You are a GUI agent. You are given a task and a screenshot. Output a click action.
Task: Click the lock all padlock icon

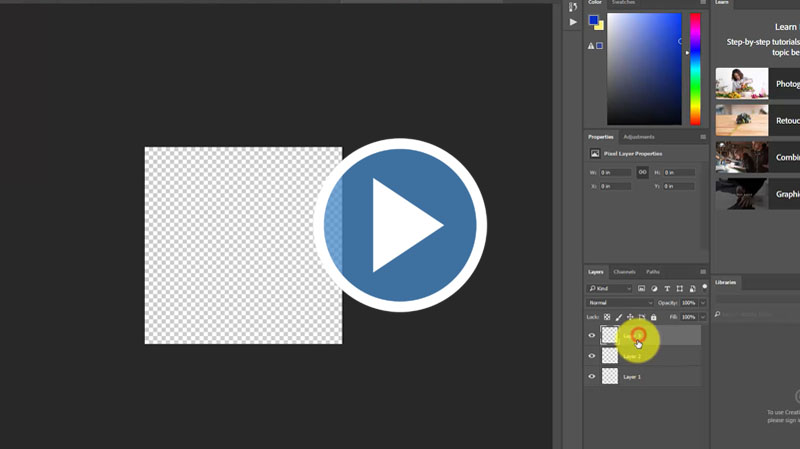tap(654, 317)
